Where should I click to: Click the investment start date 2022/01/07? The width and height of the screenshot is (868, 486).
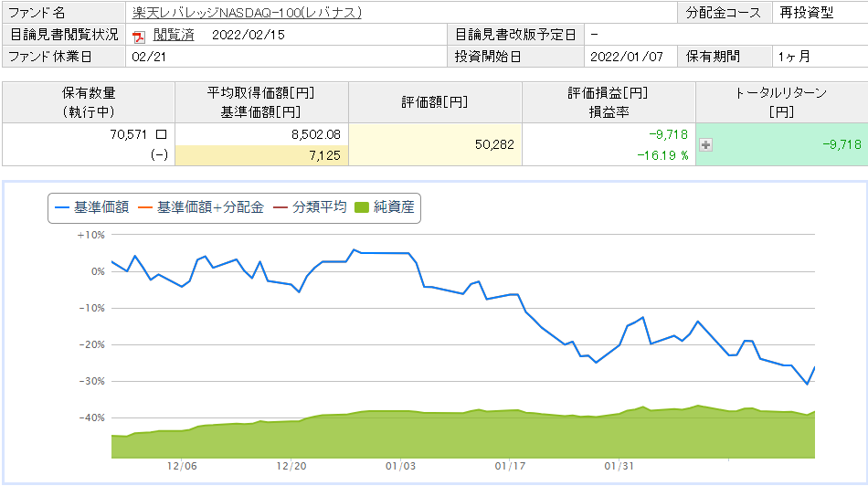pyautogui.click(x=626, y=57)
